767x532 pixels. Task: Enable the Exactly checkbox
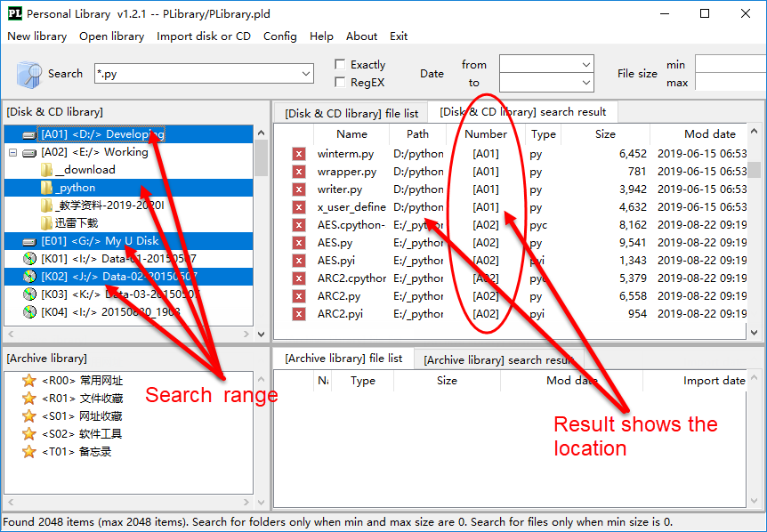point(340,65)
